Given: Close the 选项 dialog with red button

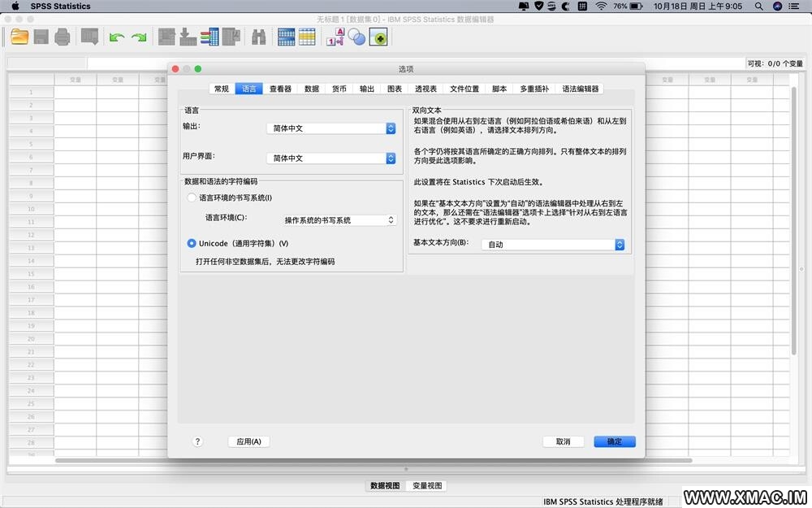Looking at the screenshot, I should pyautogui.click(x=175, y=69).
